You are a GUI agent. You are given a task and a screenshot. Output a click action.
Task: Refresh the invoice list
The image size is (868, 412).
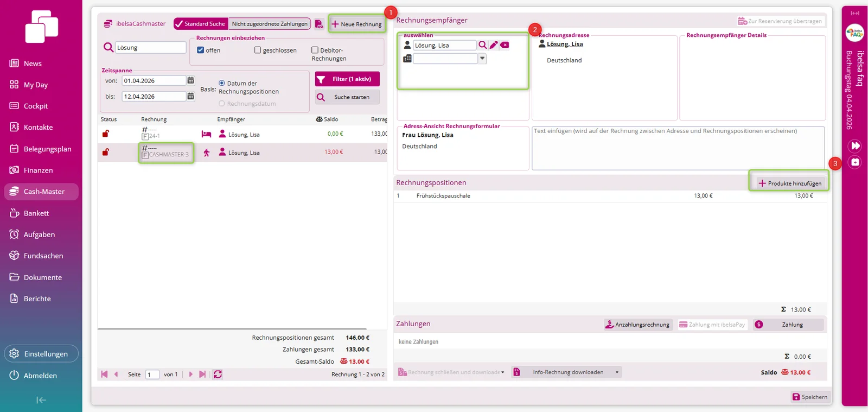click(x=218, y=374)
